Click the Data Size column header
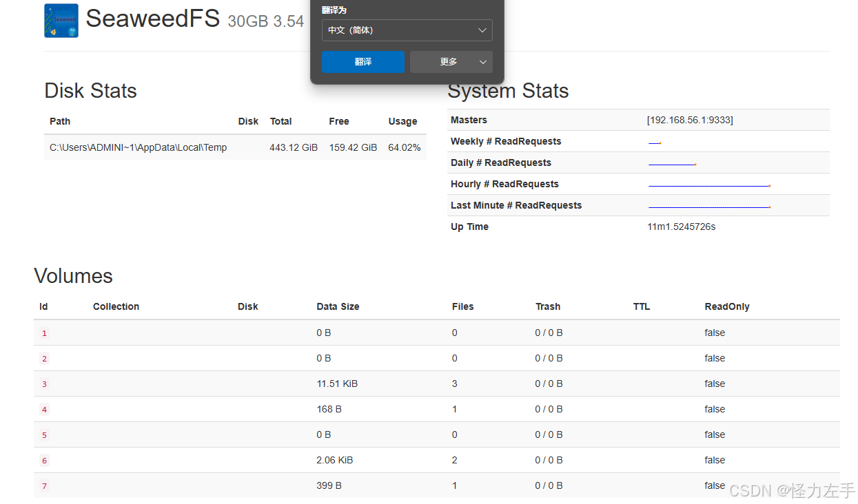Viewport: 858px width, 504px height. tap(338, 306)
